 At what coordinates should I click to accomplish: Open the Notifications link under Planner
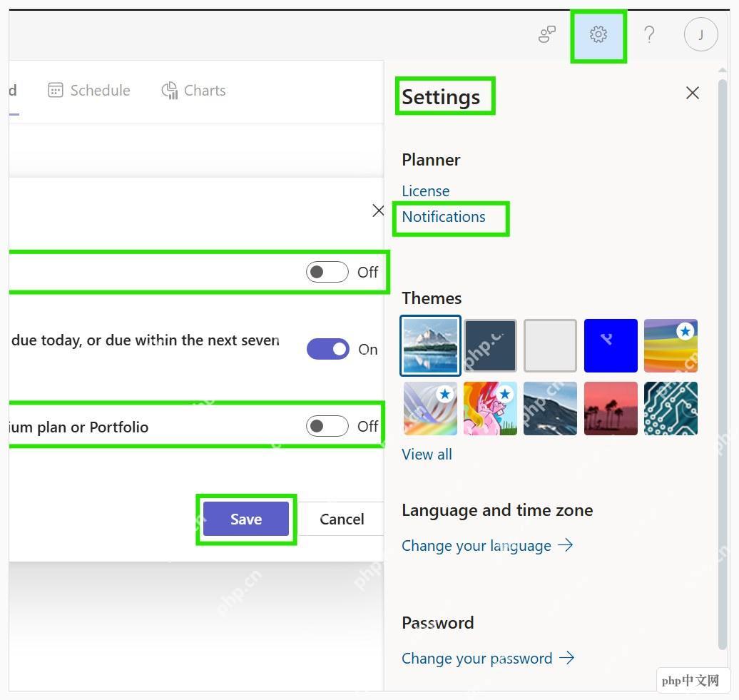[444, 217]
